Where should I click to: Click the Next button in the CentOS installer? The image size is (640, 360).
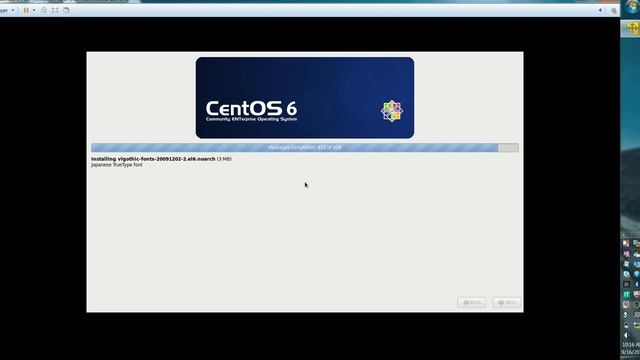coord(506,302)
